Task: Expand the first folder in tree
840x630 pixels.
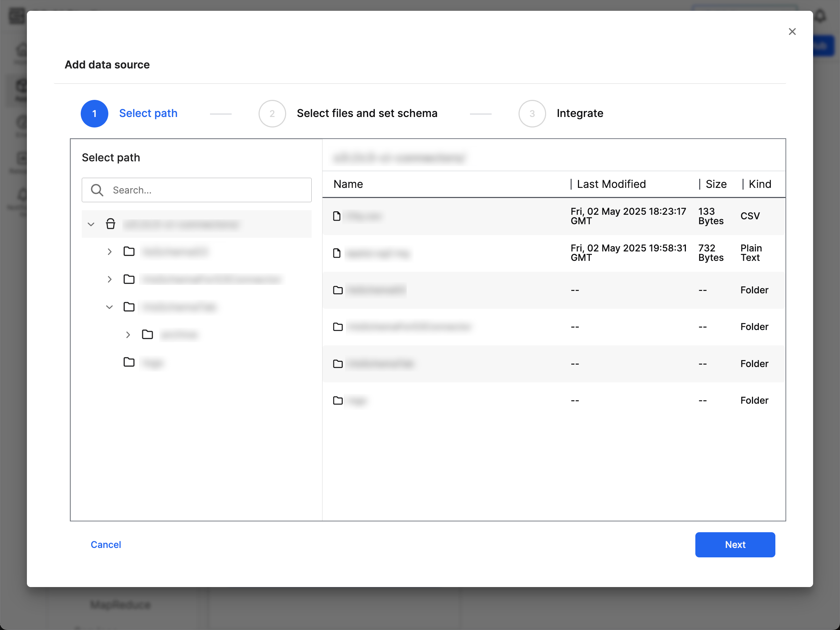Action: pos(109,252)
